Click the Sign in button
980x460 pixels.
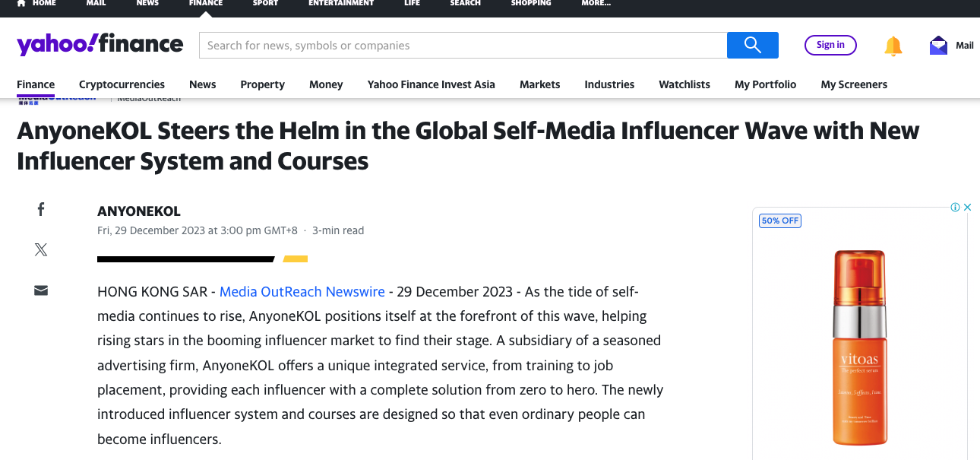(x=830, y=45)
